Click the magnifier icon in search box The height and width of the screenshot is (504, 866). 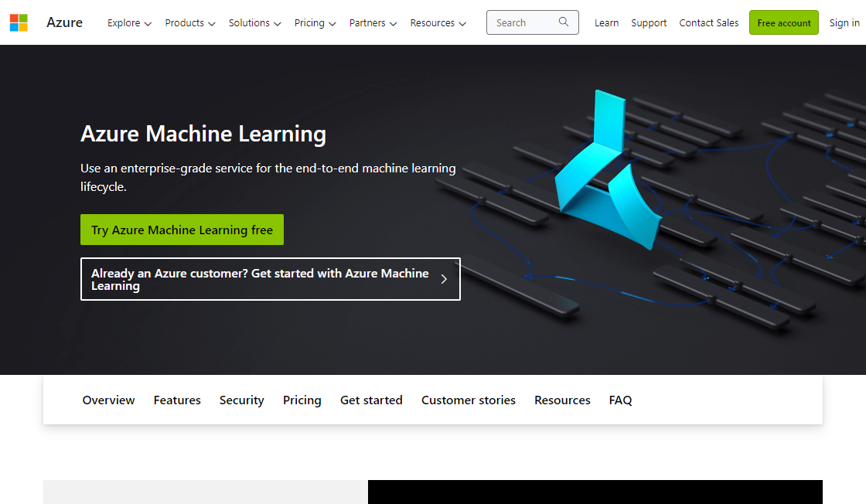click(564, 22)
